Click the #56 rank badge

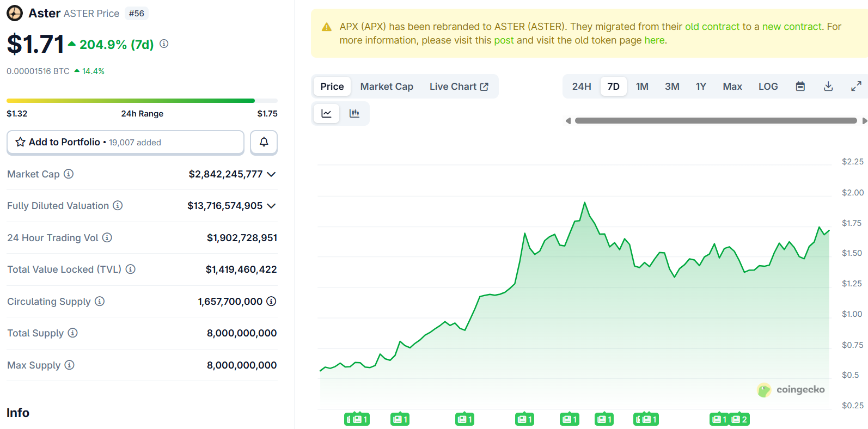(x=137, y=13)
